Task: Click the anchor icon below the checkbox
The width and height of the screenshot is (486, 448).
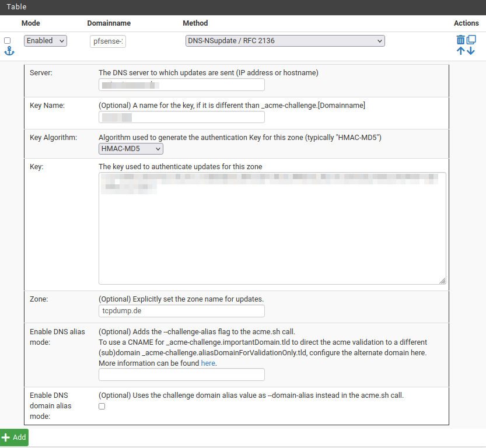Action: [x=9, y=51]
